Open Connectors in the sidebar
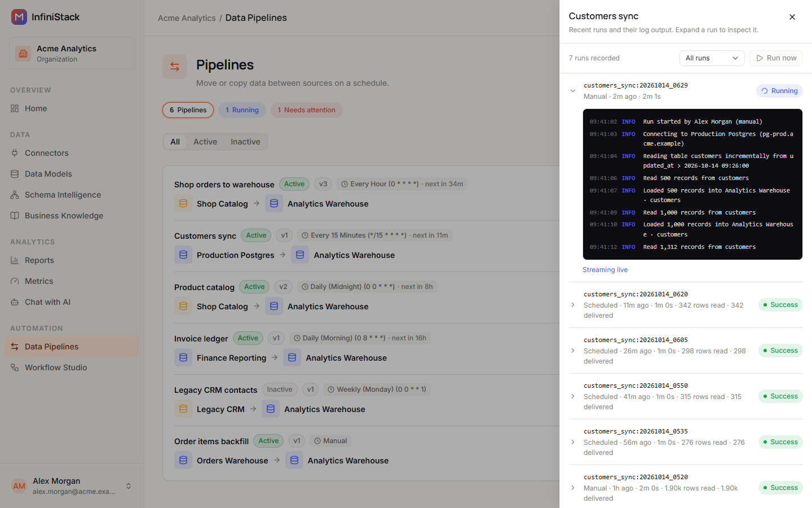Screen dimensions: 812x508 tap(72, 153)
